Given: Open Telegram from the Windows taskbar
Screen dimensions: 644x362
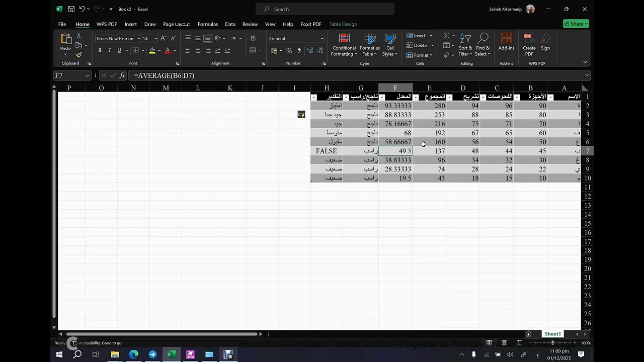Looking at the screenshot, I should tap(152, 354).
